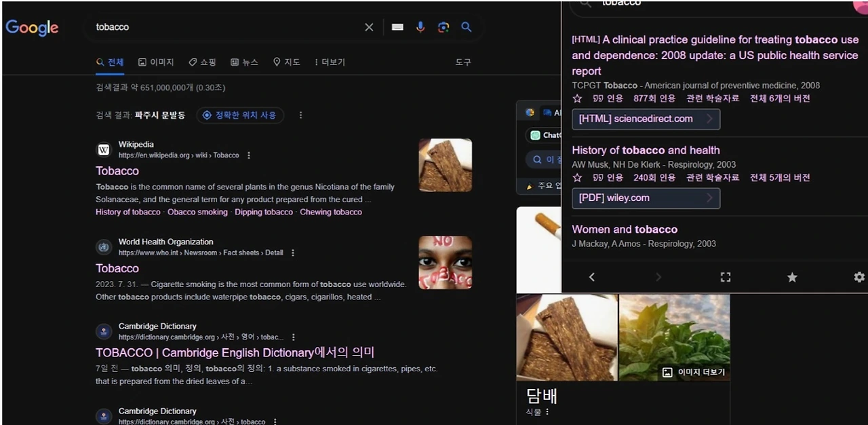Open 전체 5개의 버전 versions
This screenshot has height=425, width=868.
pos(780,178)
